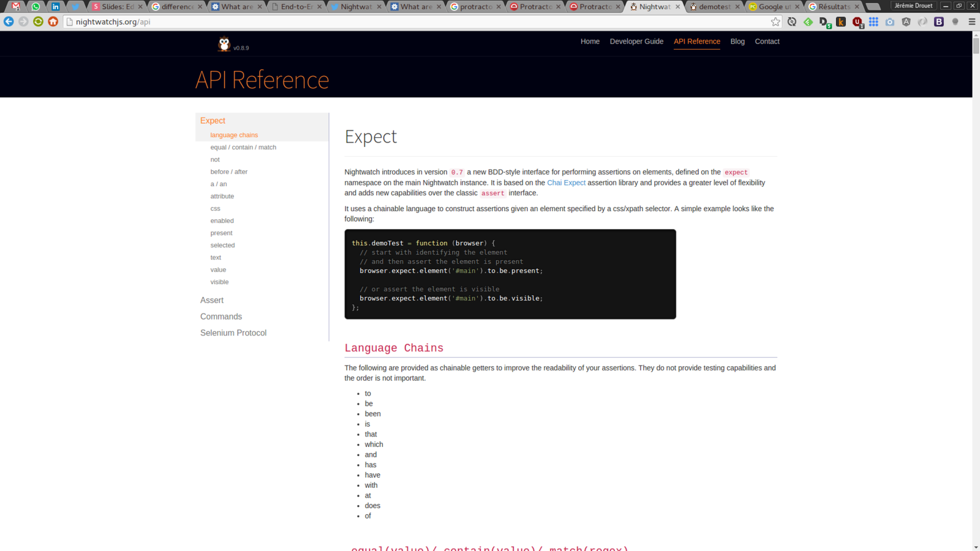Screen dimensions: 980x551
Task: Select 'present' in the sidebar
Action: point(222,233)
